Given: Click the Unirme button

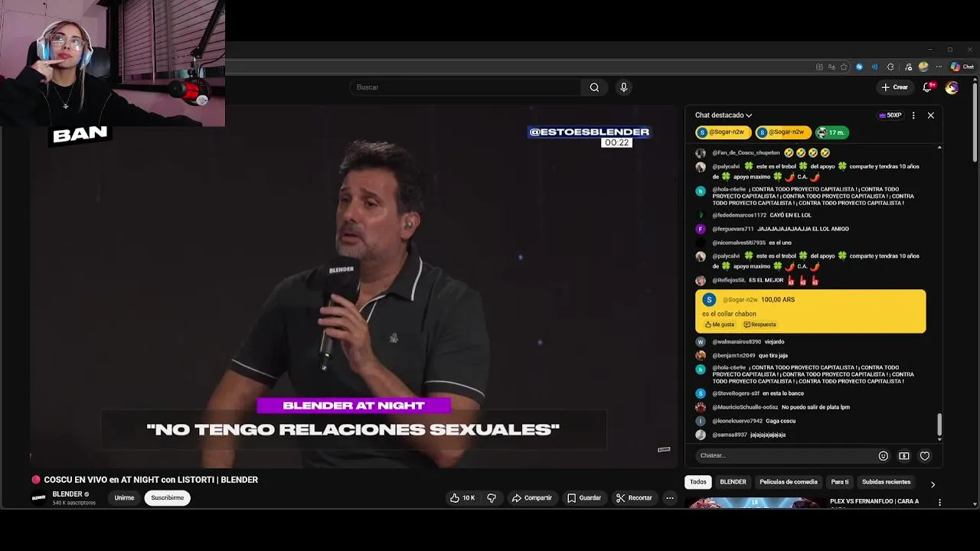Looking at the screenshot, I should [x=124, y=498].
